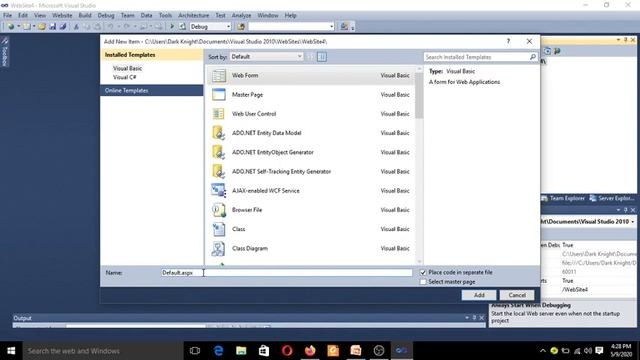Screen dimensions: 640x360
Task: Select the Web Form template icon
Action: pos(219,76)
